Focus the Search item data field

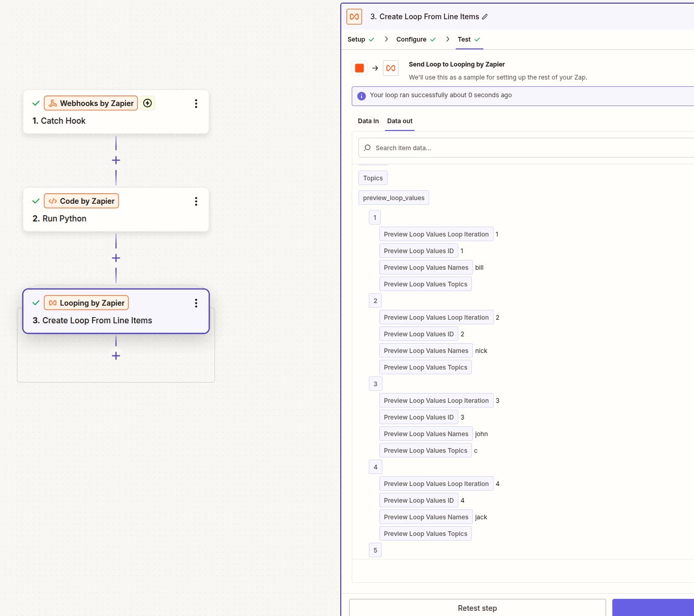coord(526,148)
